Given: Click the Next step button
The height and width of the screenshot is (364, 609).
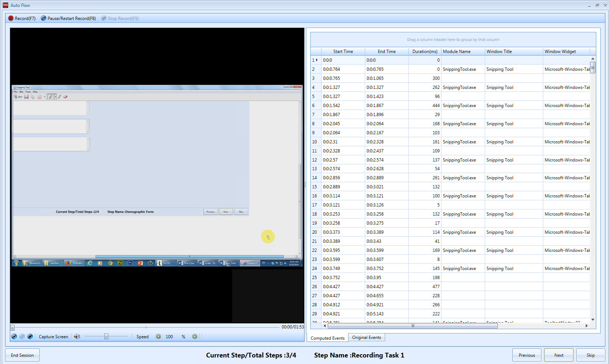Looking at the screenshot, I should point(558,355).
